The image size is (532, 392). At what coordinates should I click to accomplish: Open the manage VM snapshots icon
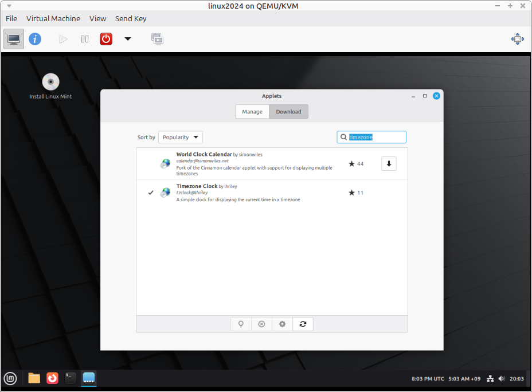click(158, 40)
